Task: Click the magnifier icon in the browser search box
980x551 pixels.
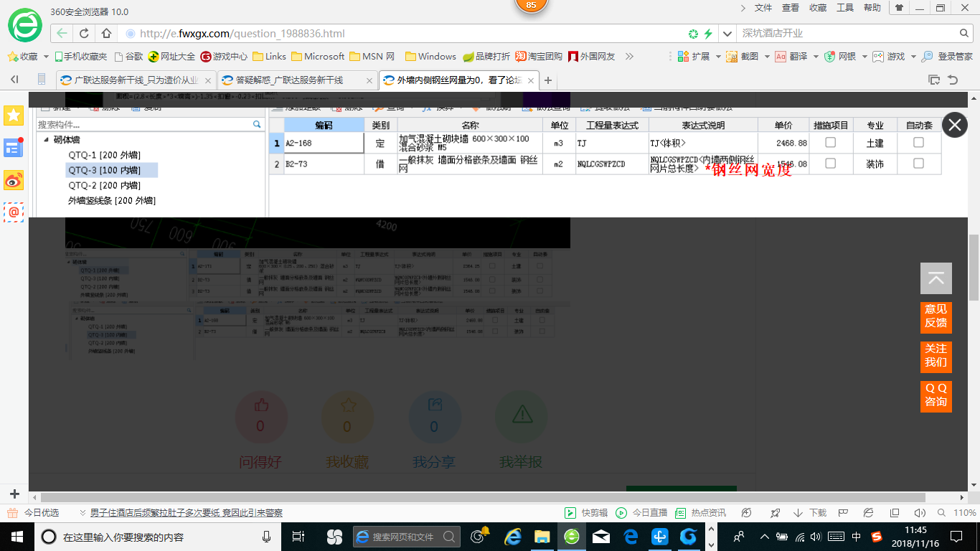Action: [965, 33]
